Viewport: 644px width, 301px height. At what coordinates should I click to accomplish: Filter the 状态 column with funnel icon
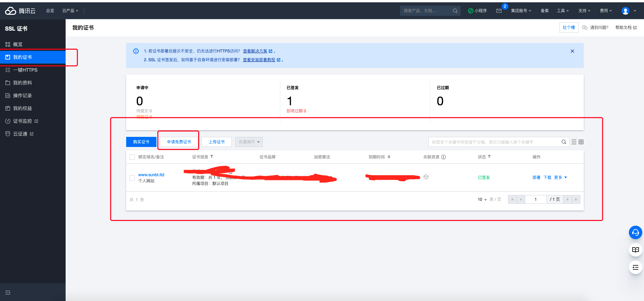[x=489, y=157]
